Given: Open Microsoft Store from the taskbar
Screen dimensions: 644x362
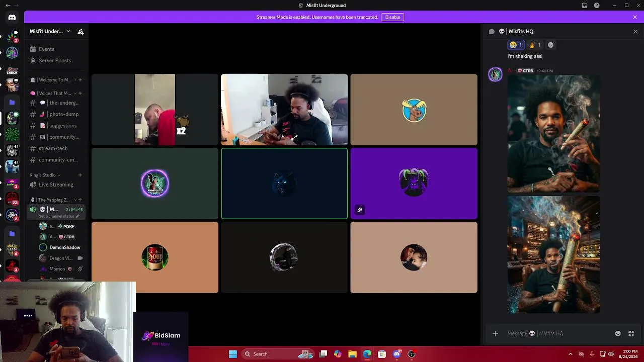Looking at the screenshot, I should pos(382,354).
